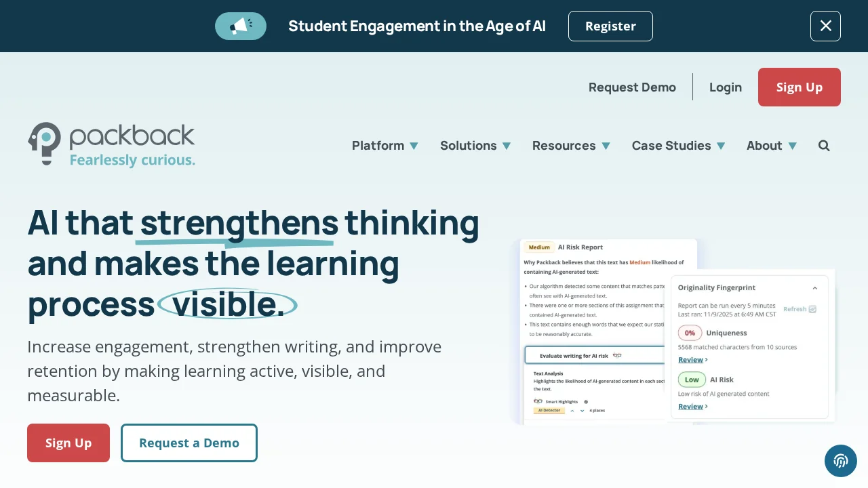This screenshot has width=868, height=488.
Task: Click the Packback logo
Action: [112, 144]
